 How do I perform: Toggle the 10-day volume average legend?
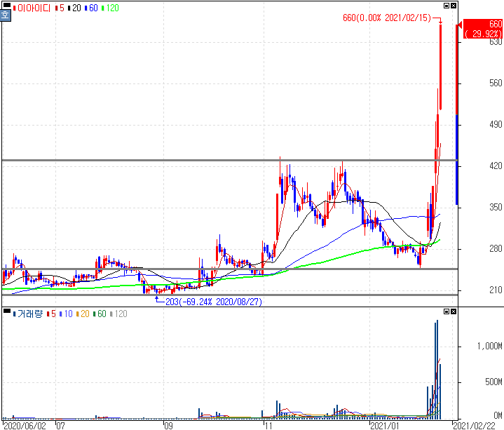(x=66, y=314)
